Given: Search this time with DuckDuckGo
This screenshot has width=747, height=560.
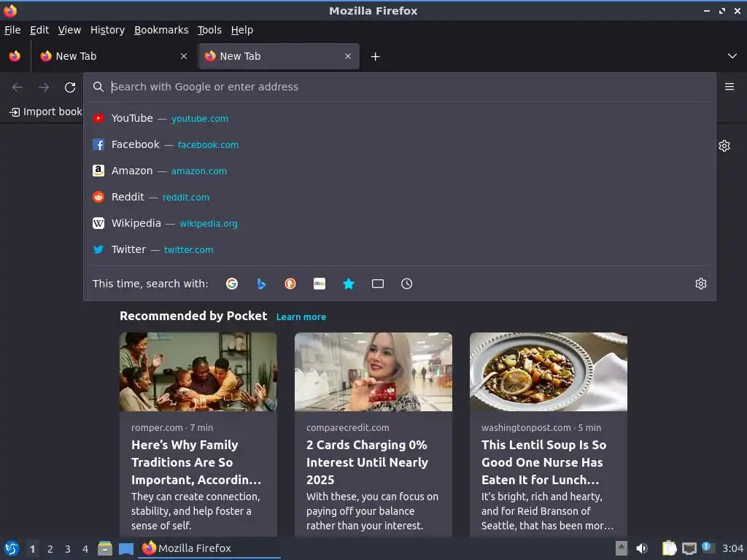Looking at the screenshot, I should coord(290,284).
